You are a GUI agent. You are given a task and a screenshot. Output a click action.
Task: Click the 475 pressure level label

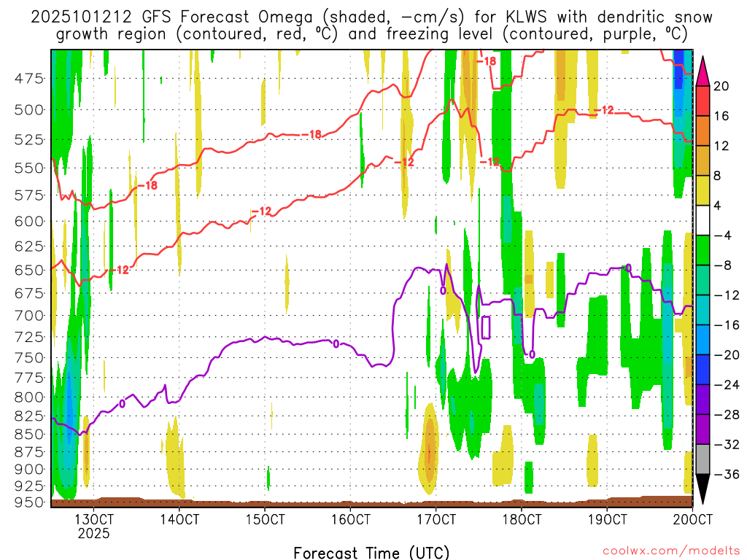[x=29, y=78]
